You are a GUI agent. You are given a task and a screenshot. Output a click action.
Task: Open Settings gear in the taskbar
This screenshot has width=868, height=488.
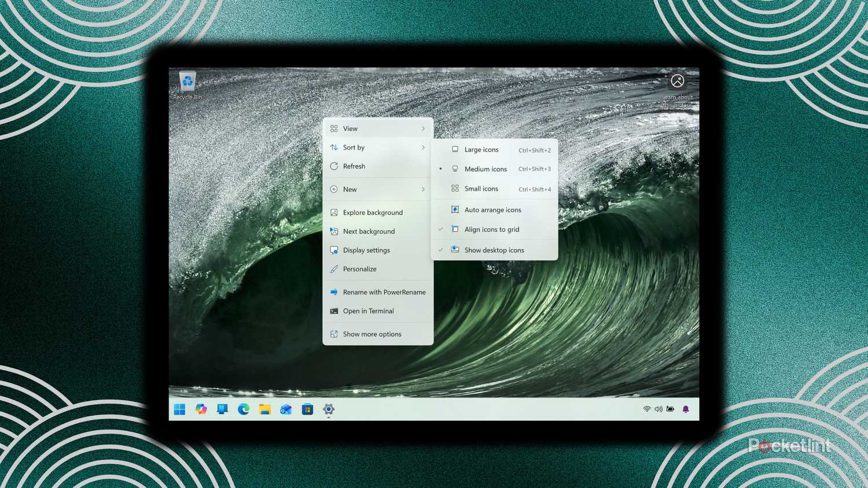tap(329, 409)
